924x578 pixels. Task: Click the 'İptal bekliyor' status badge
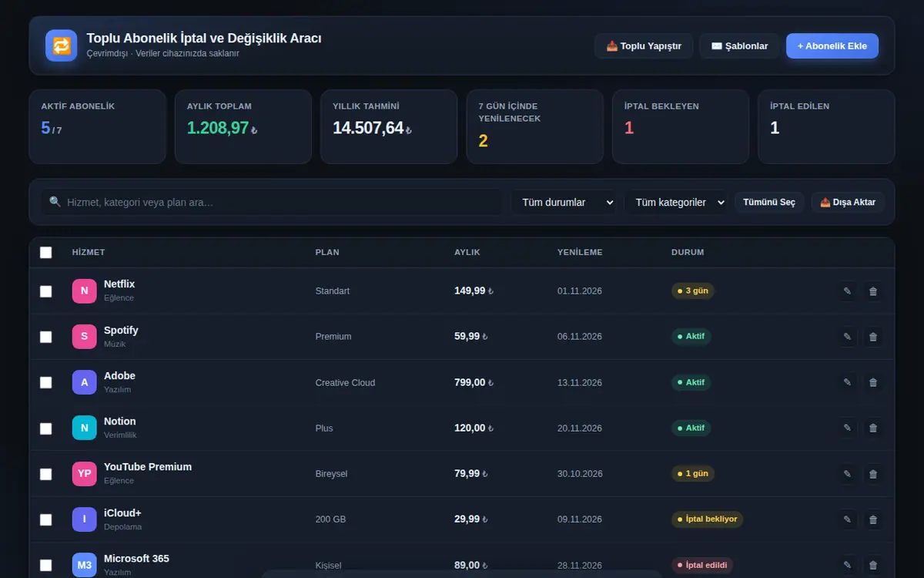707,519
